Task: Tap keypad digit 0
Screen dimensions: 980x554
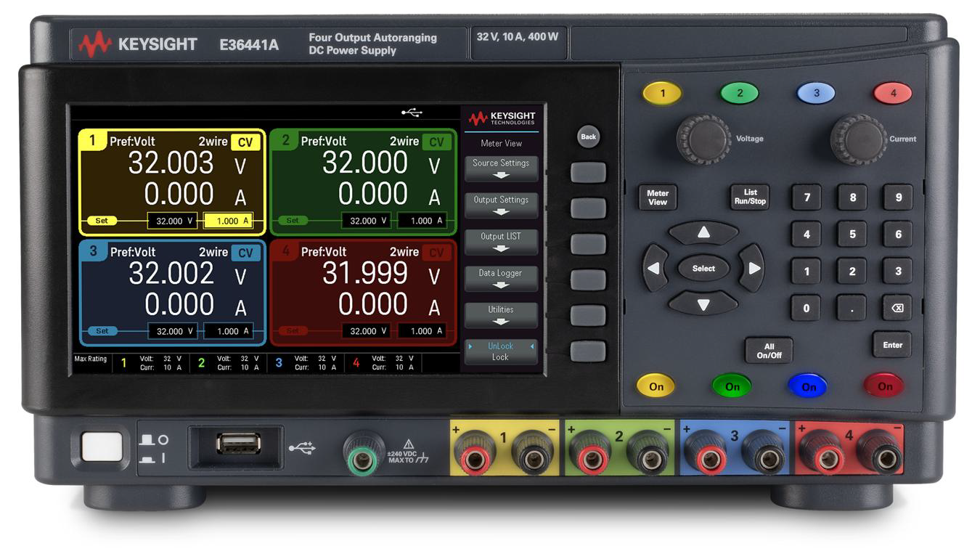Action: [807, 308]
